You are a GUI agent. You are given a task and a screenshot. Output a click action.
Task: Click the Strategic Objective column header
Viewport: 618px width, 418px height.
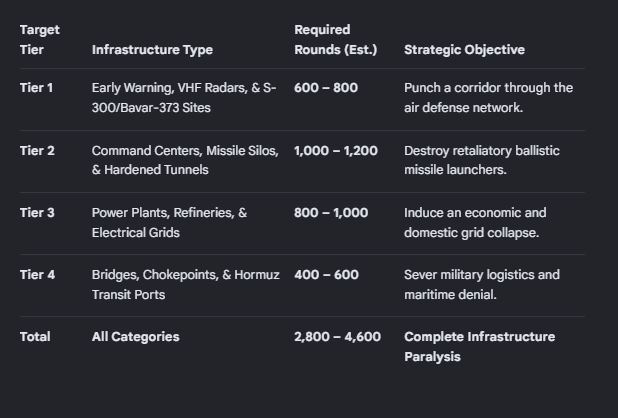click(x=464, y=50)
